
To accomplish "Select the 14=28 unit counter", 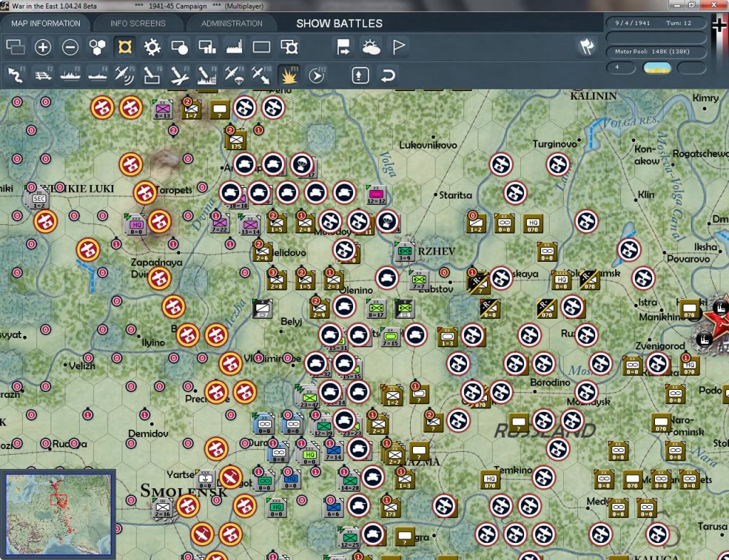I will (350, 482).
